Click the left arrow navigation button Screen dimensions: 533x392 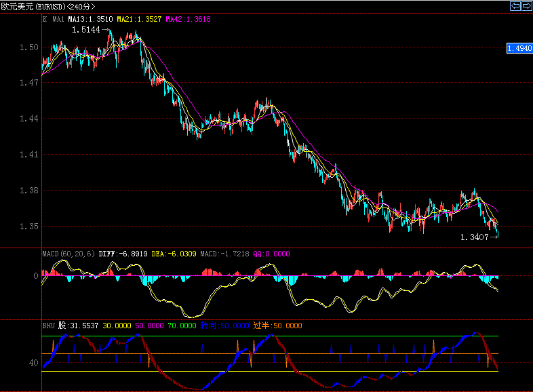click(x=515, y=6)
